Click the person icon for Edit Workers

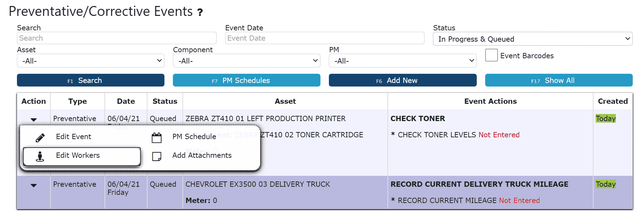pos(40,156)
